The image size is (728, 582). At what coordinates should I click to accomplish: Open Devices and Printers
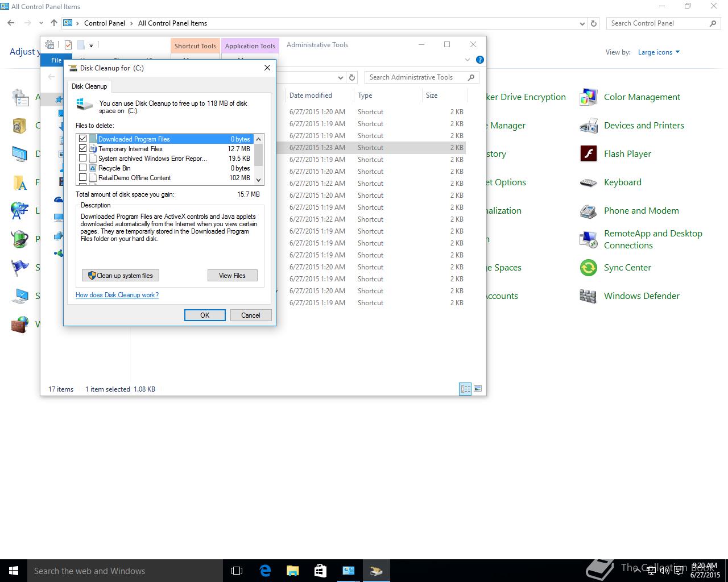(631, 126)
